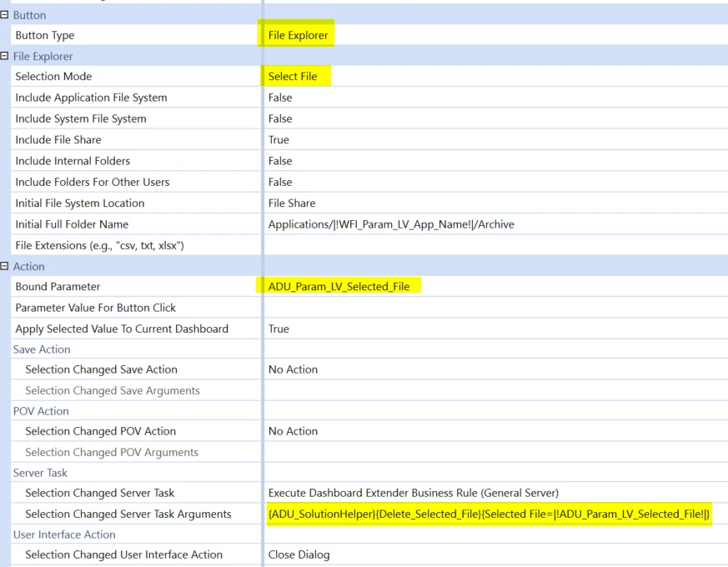The image size is (728, 567).
Task: Click the File Explorer section header text
Action: point(43,56)
